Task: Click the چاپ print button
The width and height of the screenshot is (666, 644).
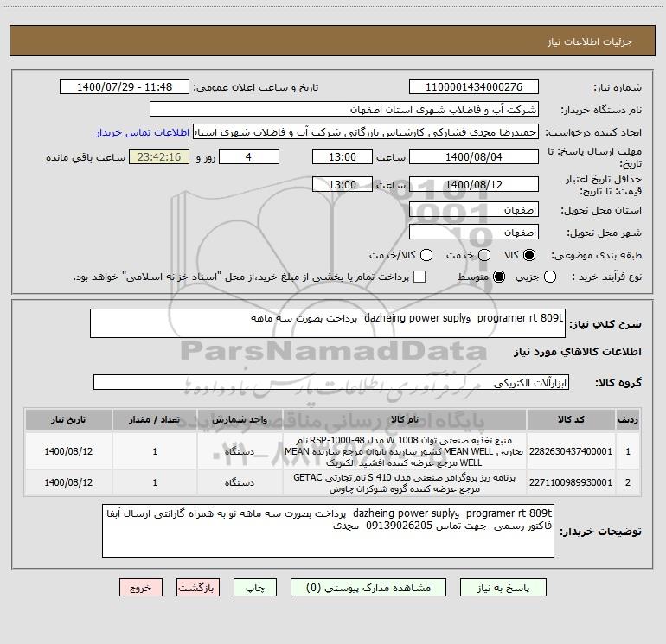Action: [x=255, y=588]
